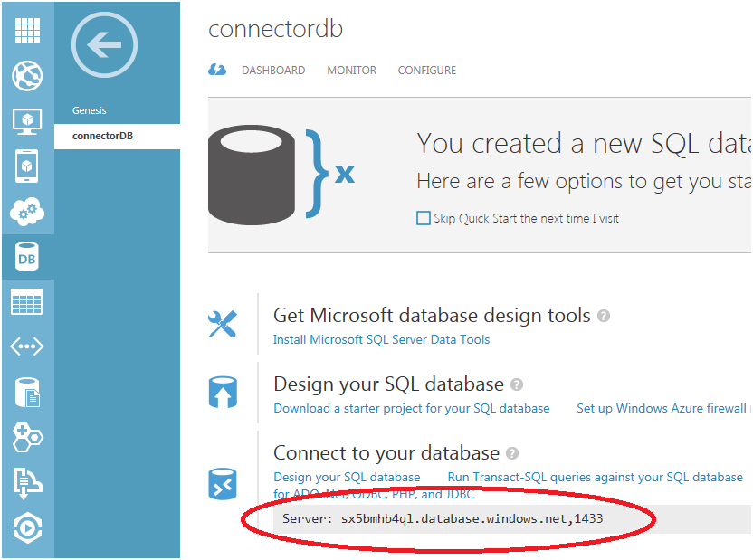Tick Skip Quick Start the next time checkbox
The height and width of the screenshot is (560, 753).
pos(423,218)
